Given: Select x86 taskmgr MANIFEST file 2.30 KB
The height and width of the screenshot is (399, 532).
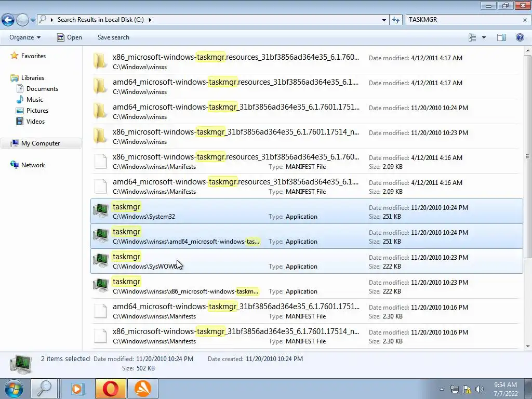Looking at the screenshot, I should (x=307, y=336).
